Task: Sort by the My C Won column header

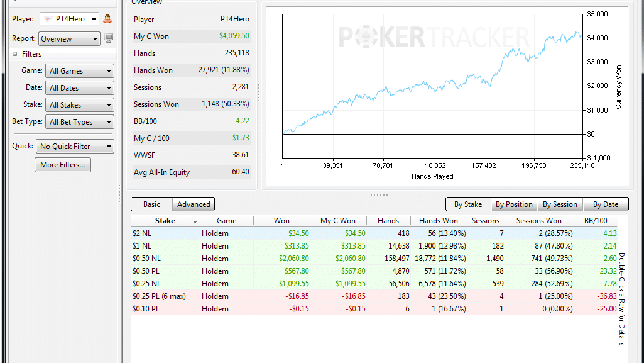Action: (338, 221)
